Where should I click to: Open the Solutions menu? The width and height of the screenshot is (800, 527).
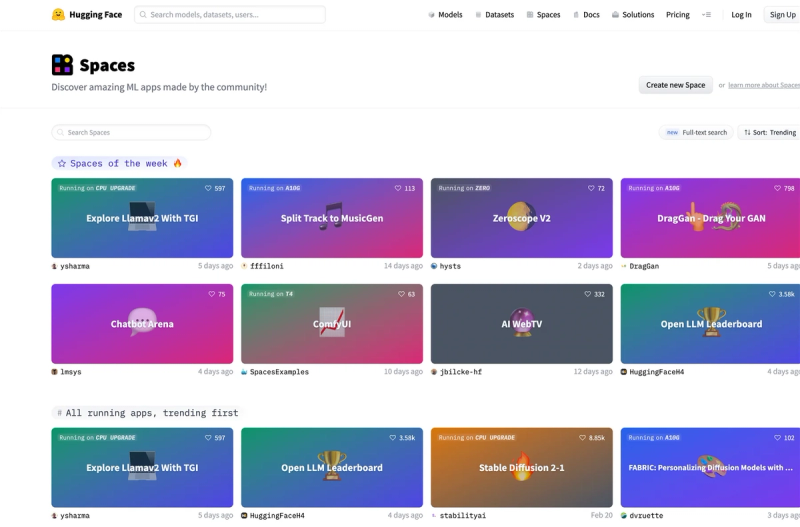[633, 15]
